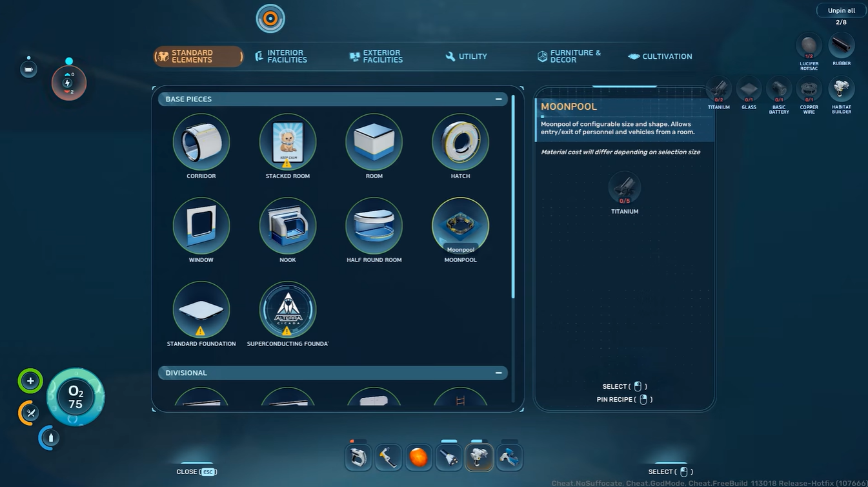Click the pinned Habitat Builder recipe
The image size is (868, 487).
[842, 90]
